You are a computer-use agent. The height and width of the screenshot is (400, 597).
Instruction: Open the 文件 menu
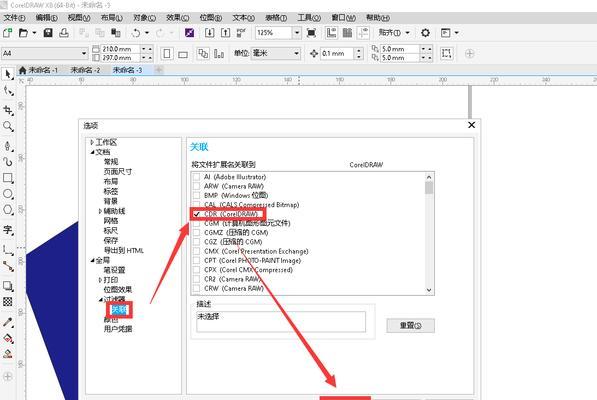(x=14, y=18)
